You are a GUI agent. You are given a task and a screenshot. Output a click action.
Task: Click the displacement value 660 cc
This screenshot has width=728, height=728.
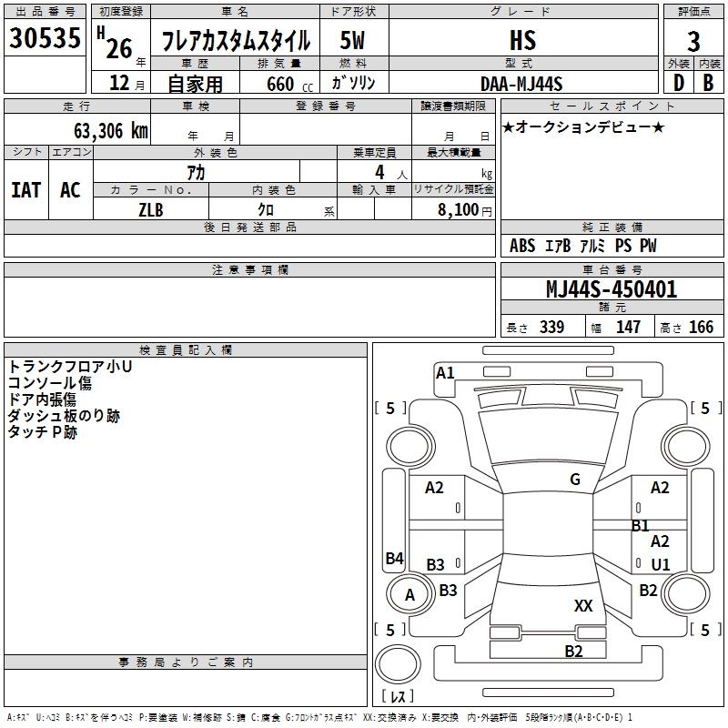290,84
